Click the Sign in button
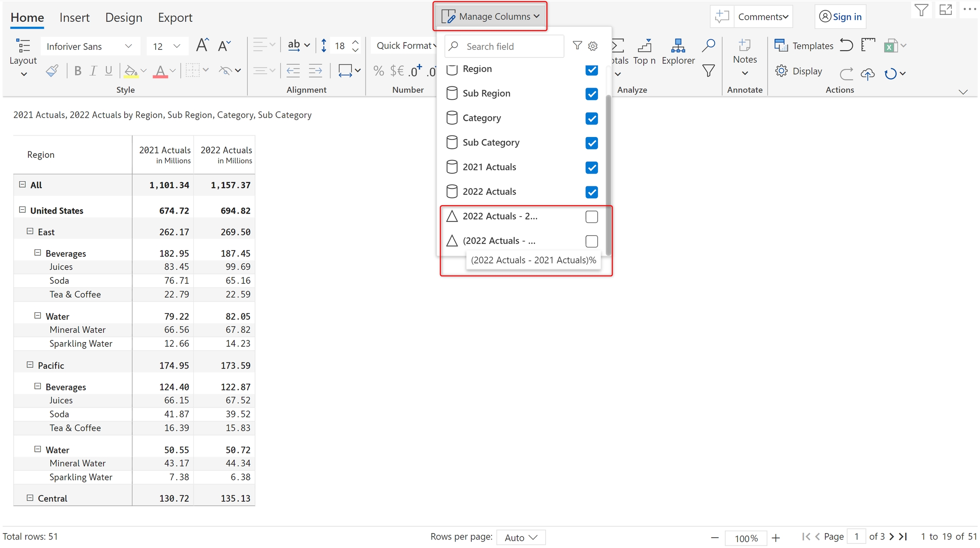This screenshot has width=980, height=548. (x=840, y=17)
